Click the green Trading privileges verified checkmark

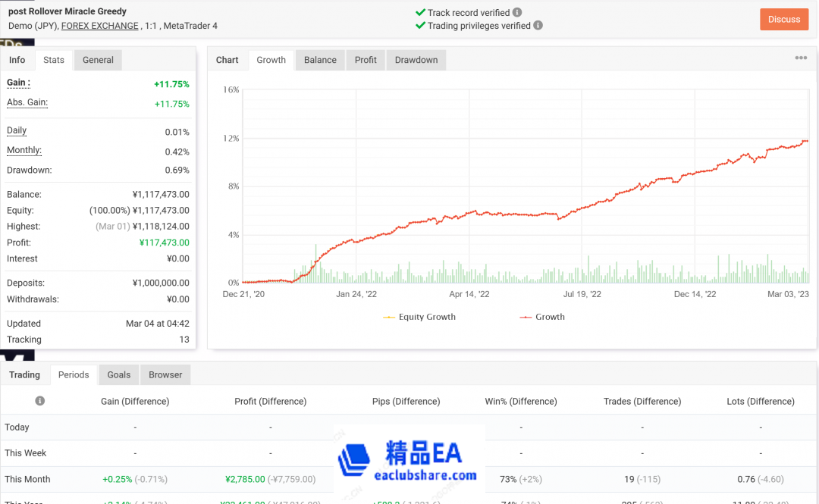pos(420,25)
